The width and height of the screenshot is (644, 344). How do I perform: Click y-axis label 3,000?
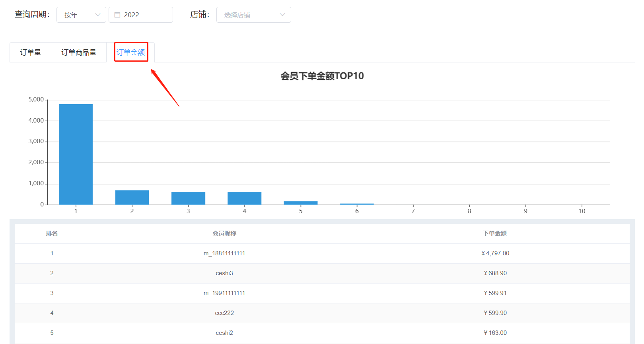pyautogui.click(x=36, y=141)
